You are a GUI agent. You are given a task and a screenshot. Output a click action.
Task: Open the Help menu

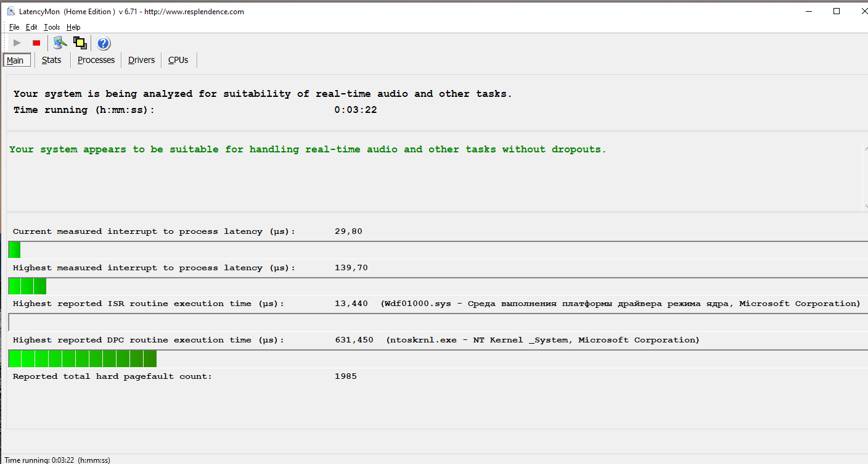(73, 27)
